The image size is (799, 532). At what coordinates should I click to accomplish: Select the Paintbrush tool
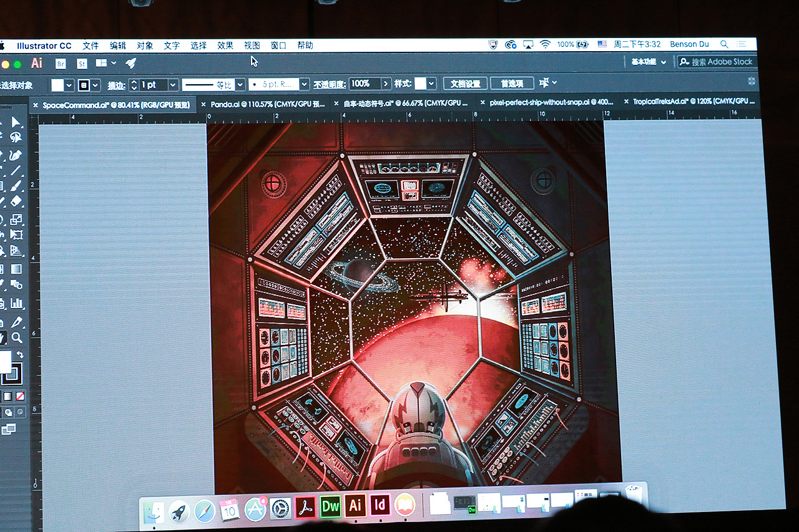coord(16,186)
